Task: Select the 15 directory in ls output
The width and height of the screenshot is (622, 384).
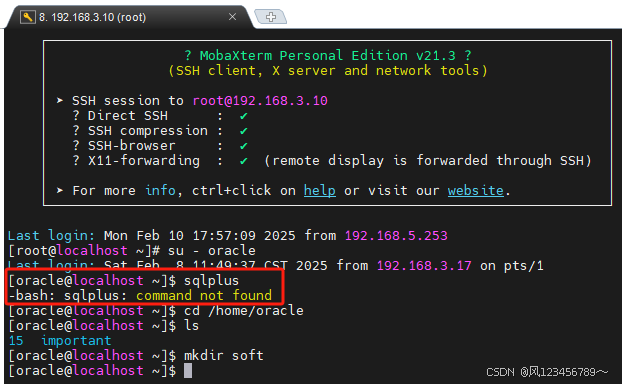Action: [x=16, y=341]
